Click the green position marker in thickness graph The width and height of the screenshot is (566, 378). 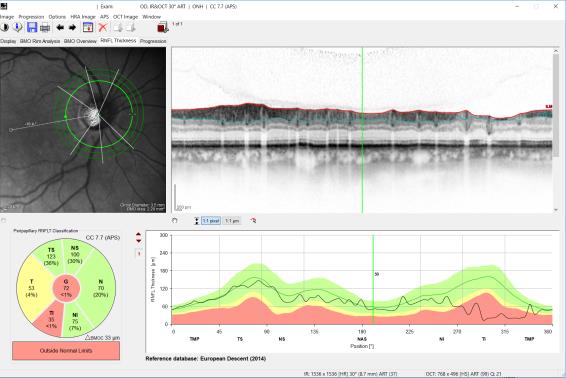[x=373, y=279]
